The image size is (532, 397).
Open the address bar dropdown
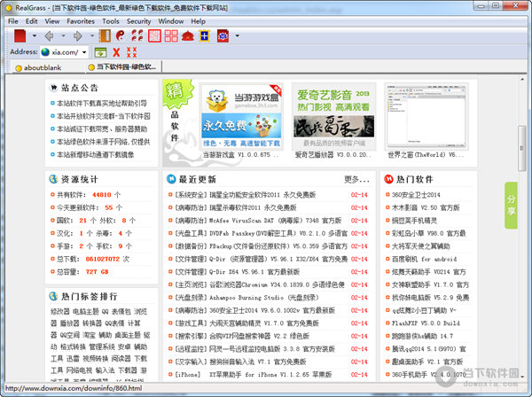84,52
